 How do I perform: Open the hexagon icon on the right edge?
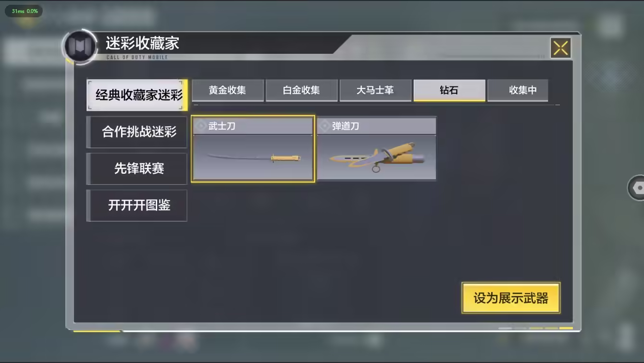(x=637, y=188)
